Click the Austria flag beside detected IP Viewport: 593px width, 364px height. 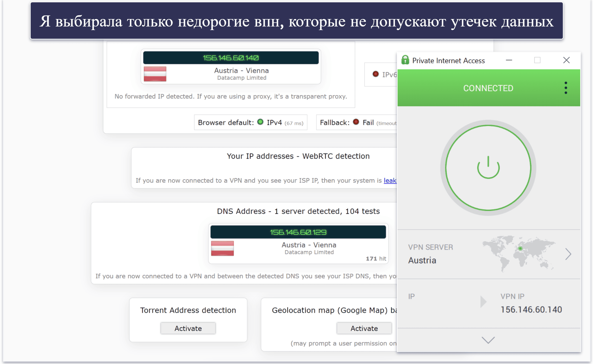tap(155, 74)
